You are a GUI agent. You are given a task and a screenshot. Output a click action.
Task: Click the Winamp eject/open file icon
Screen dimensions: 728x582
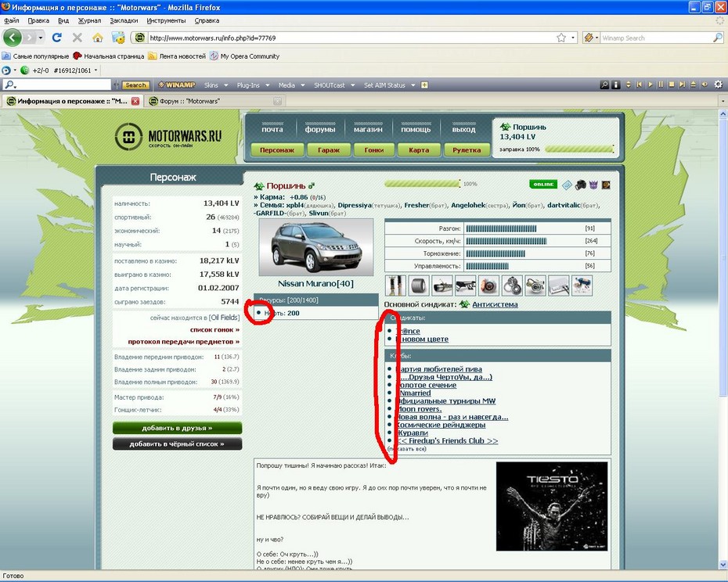(694, 84)
